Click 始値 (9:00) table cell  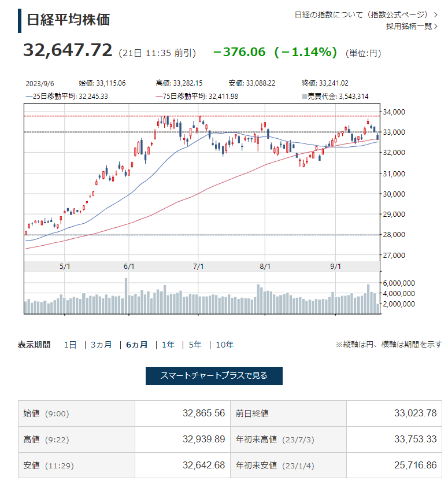(x=76, y=413)
